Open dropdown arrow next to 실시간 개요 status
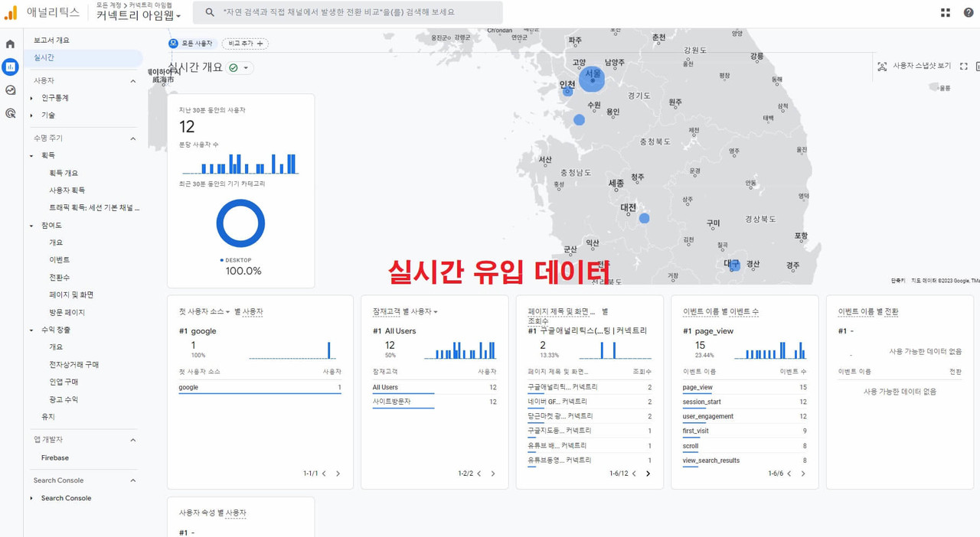980x537 pixels. click(x=246, y=67)
